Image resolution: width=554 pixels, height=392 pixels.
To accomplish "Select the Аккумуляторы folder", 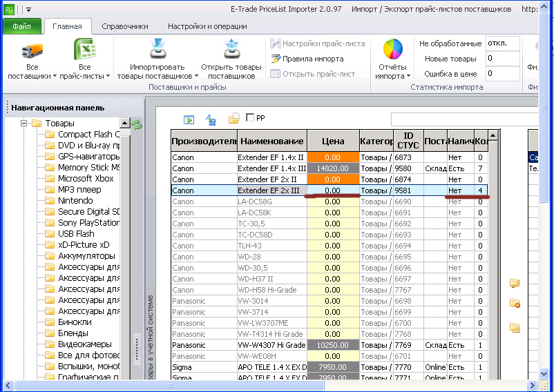I will tap(80, 256).
